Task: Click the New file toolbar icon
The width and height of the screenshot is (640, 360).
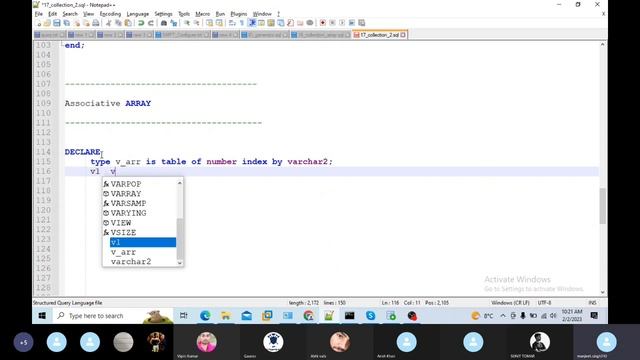Action: (39, 23)
